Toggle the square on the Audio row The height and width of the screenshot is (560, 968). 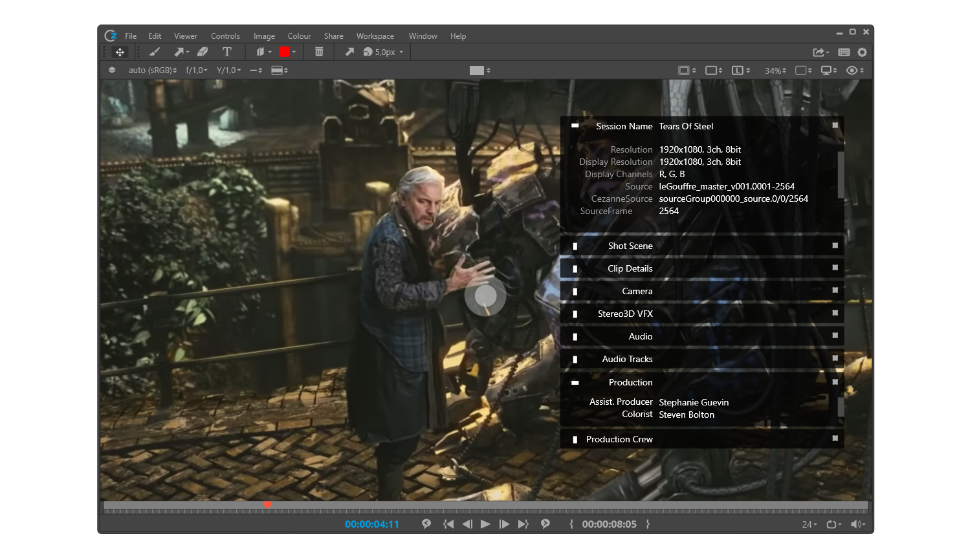click(x=835, y=336)
